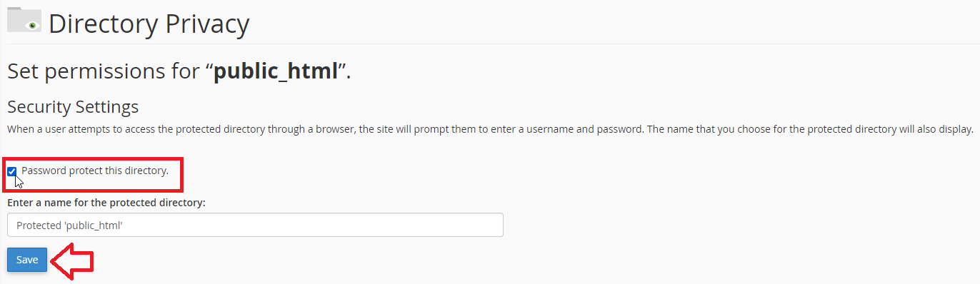This screenshot has height=284, width=980.
Task: Click the Security Settings heading
Action: click(73, 107)
